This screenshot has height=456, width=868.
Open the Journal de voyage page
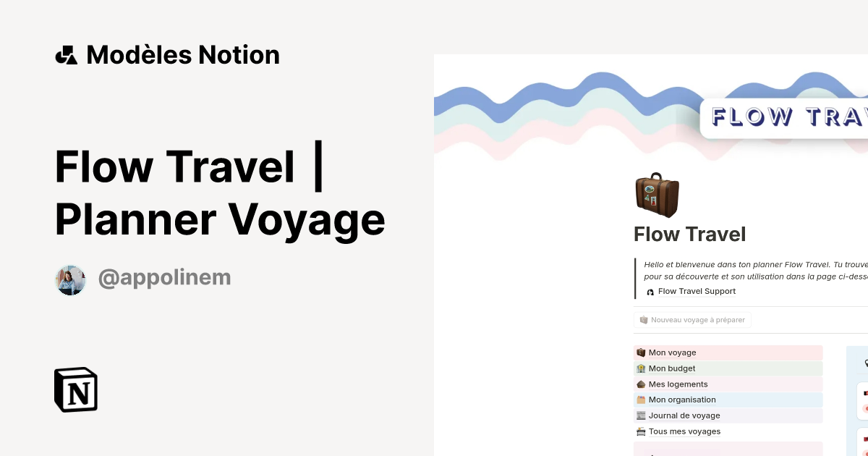coord(684,415)
